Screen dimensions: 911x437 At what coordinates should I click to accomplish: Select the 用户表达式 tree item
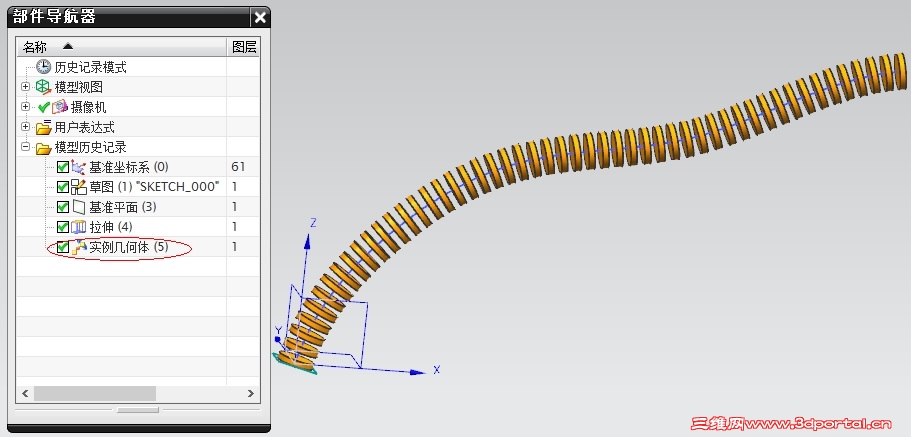coord(84,127)
